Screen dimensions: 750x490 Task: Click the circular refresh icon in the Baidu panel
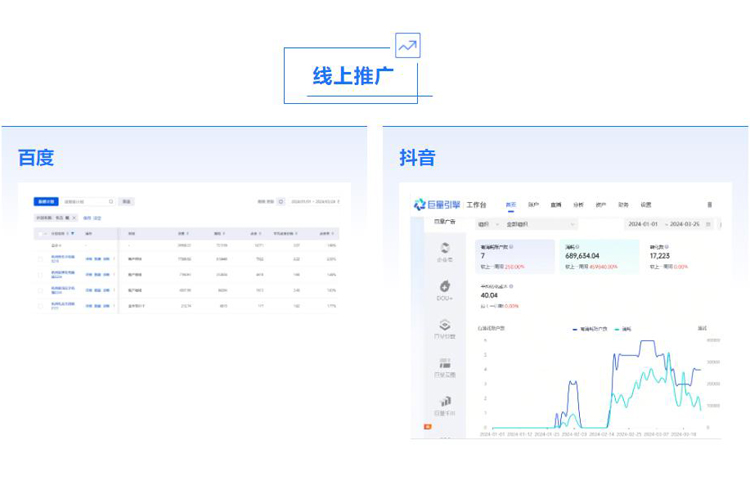pyautogui.click(x=281, y=201)
